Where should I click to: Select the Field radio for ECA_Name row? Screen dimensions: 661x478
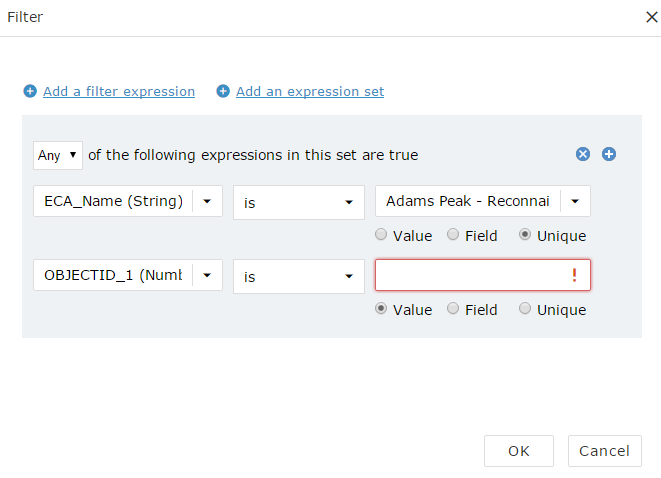(453, 235)
